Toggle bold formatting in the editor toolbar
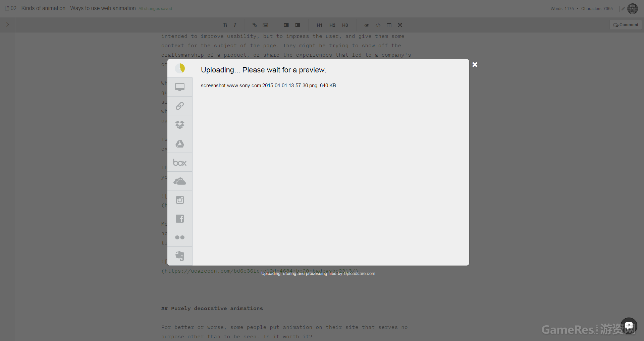 point(225,25)
